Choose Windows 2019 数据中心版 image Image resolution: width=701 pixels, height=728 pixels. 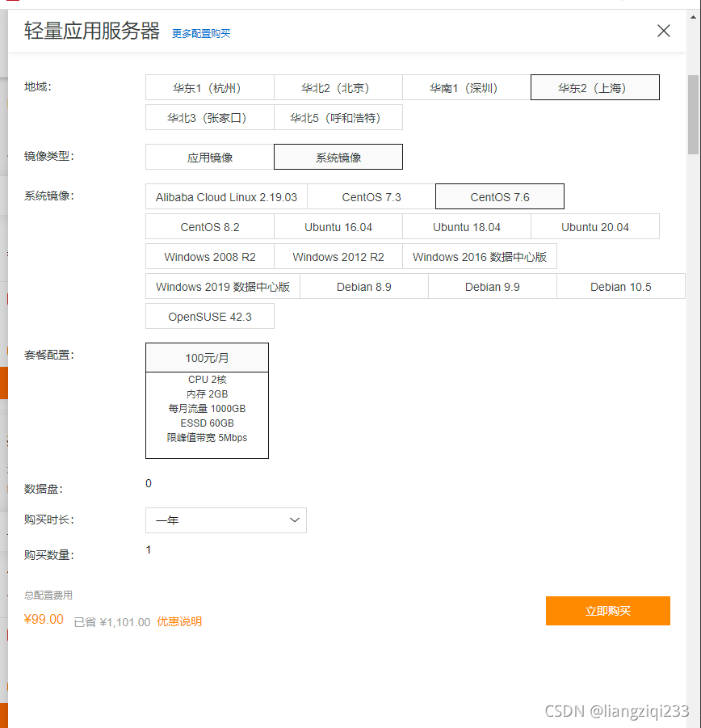tap(223, 287)
